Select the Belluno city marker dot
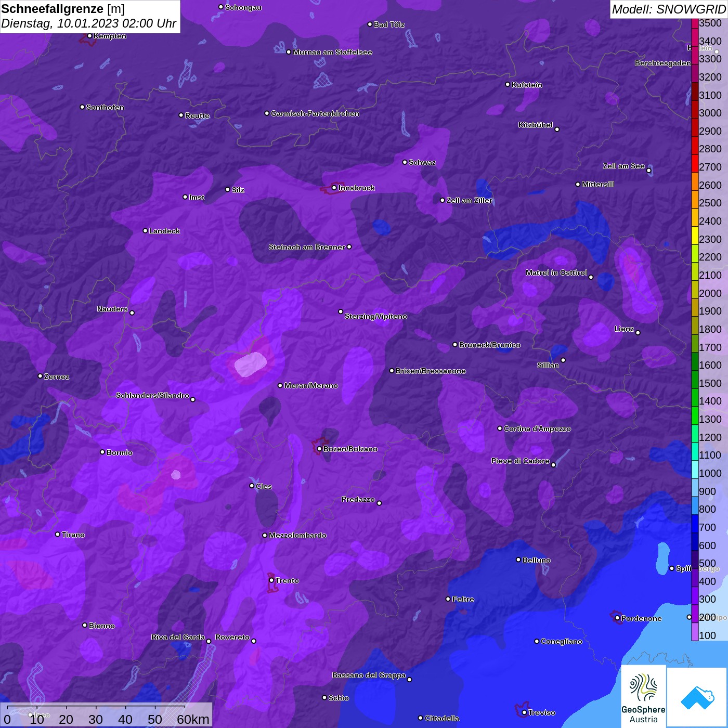 518,560
